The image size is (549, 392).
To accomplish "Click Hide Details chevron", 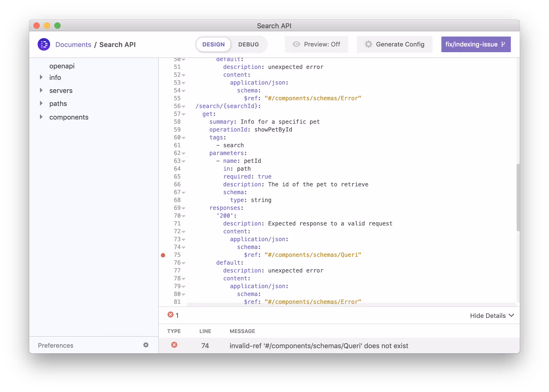I will pyautogui.click(x=511, y=316).
